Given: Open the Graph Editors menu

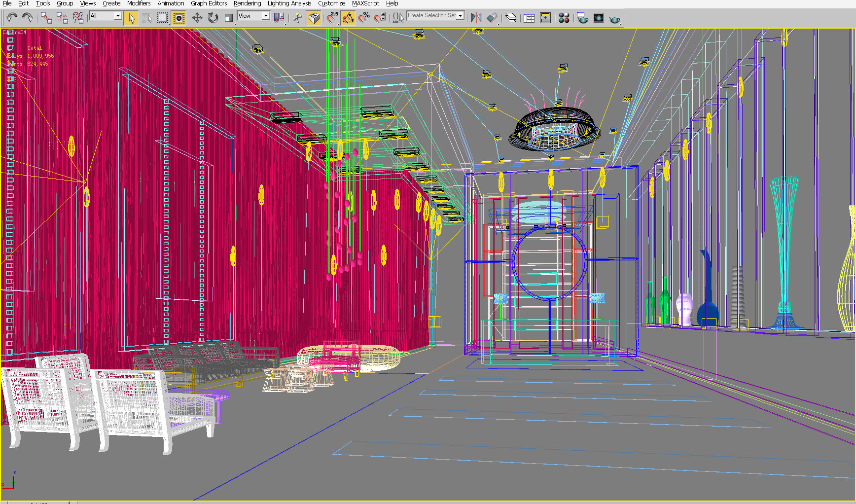Looking at the screenshot, I should 209,3.
